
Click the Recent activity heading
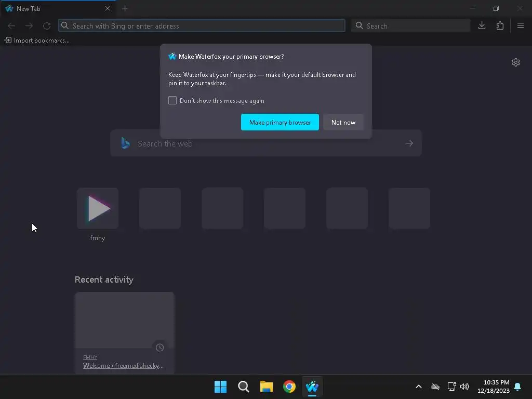pos(104,280)
